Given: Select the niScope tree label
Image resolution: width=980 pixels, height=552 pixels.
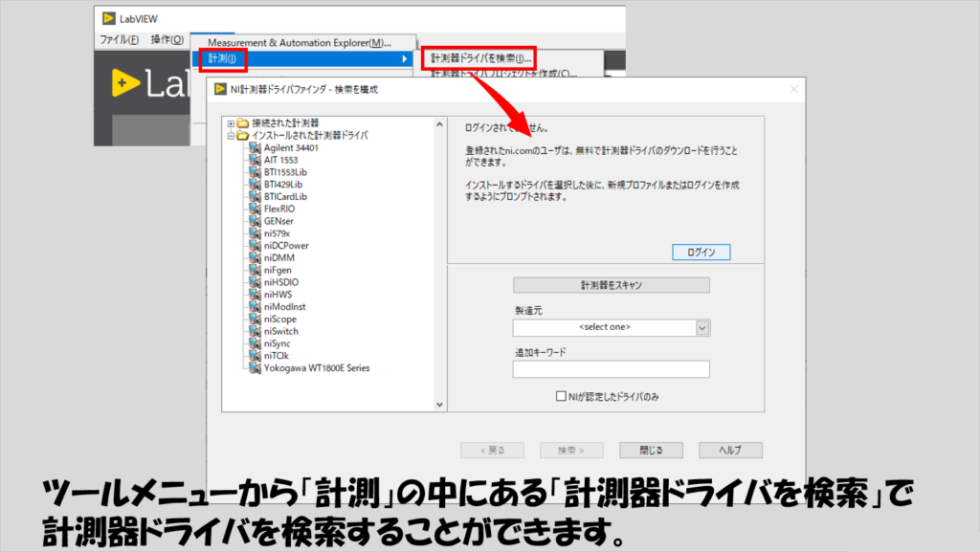Looking at the screenshot, I should [280, 320].
